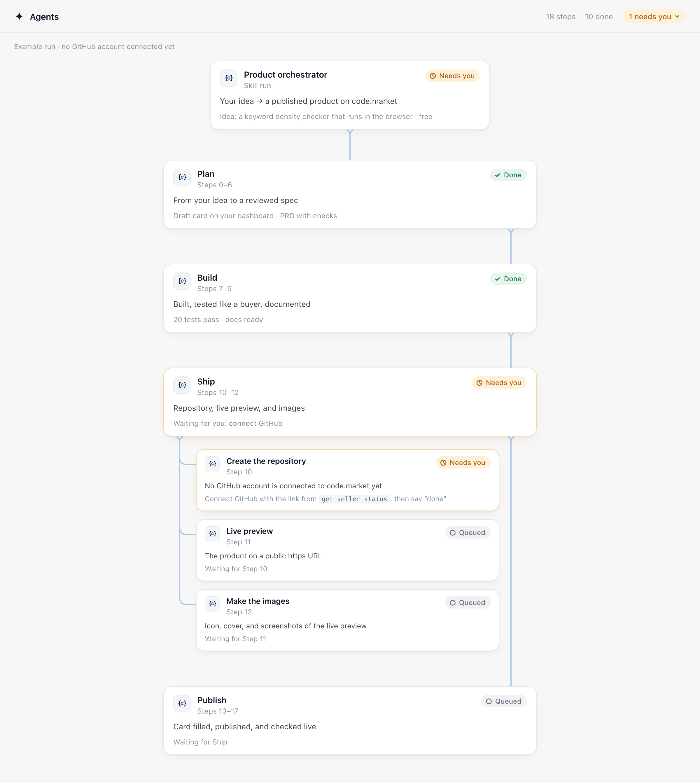700x783 pixels.
Task: Click 'Waiting for Ship' text
Action: click(x=200, y=742)
